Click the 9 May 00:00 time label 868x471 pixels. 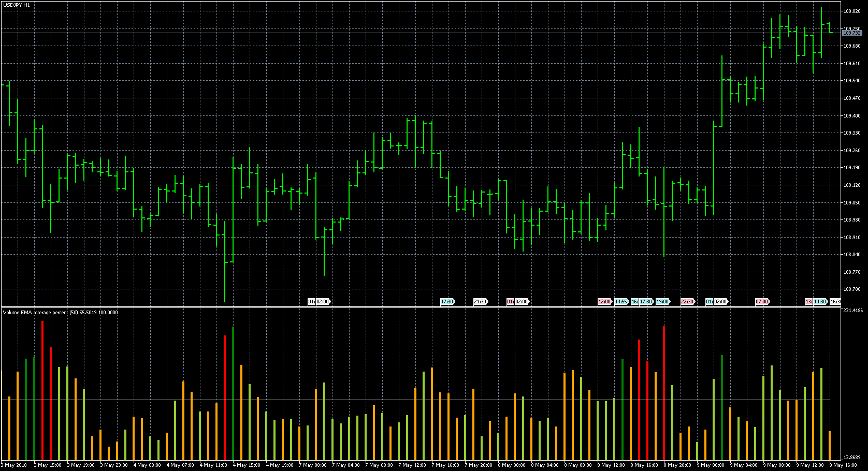point(711,465)
